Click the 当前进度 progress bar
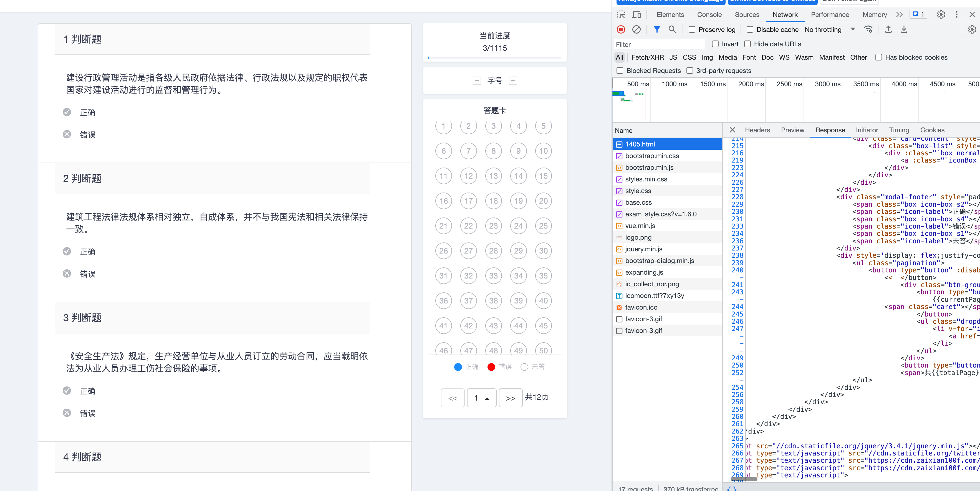This screenshot has height=491, width=980. tap(494, 57)
